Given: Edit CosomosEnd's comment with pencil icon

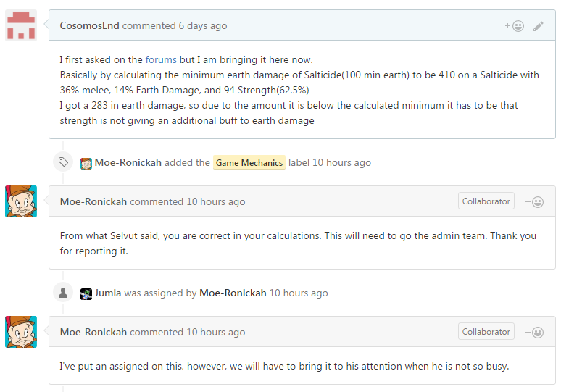Looking at the screenshot, I should [x=538, y=26].
